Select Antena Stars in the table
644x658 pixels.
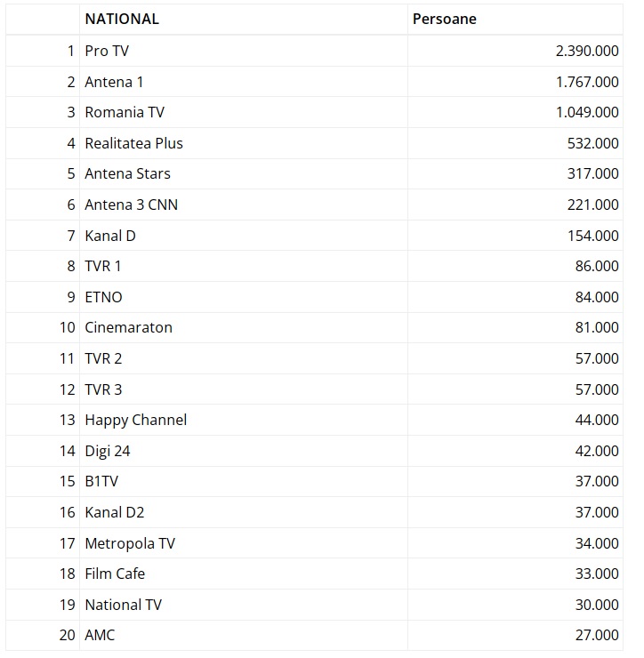[x=127, y=173]
